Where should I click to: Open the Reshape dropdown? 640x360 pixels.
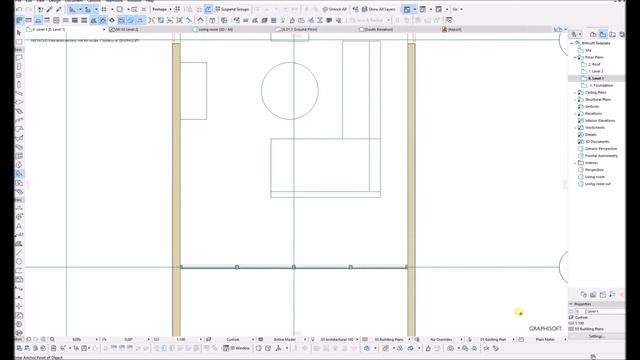[162, 9]
